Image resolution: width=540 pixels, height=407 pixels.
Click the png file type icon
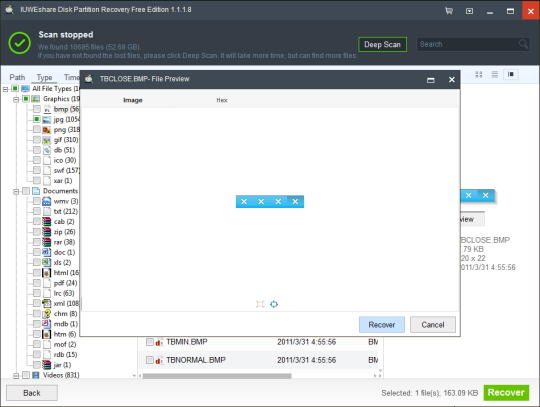tap(46, 130)
